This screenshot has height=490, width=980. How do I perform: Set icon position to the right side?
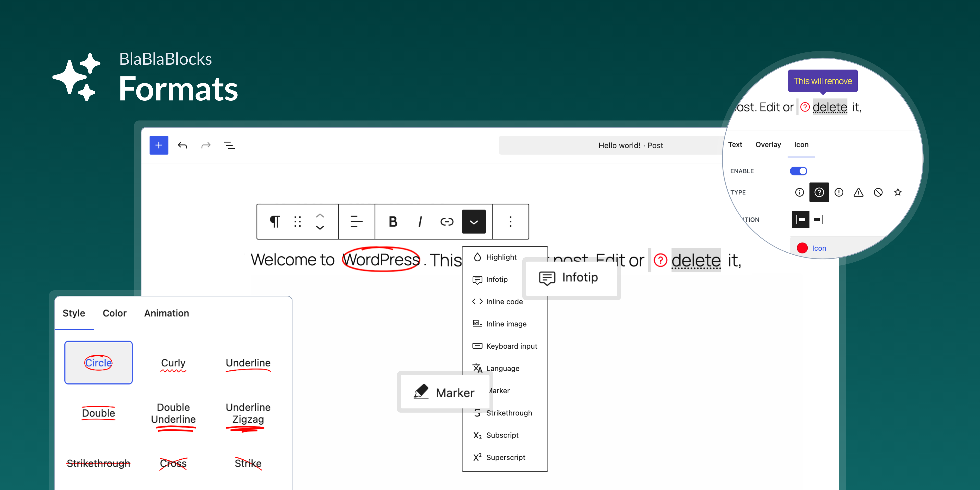[x=819, y=220]
